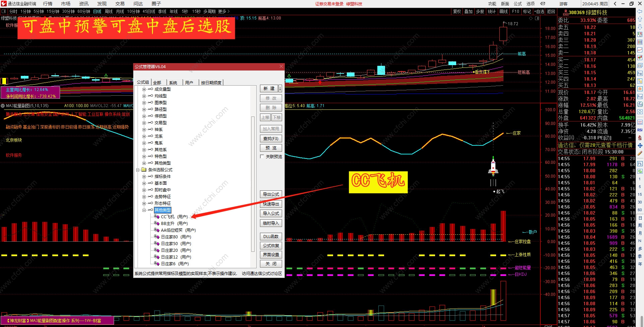
Task: Click the 界面设置 button
Action: tap(271, 255)
